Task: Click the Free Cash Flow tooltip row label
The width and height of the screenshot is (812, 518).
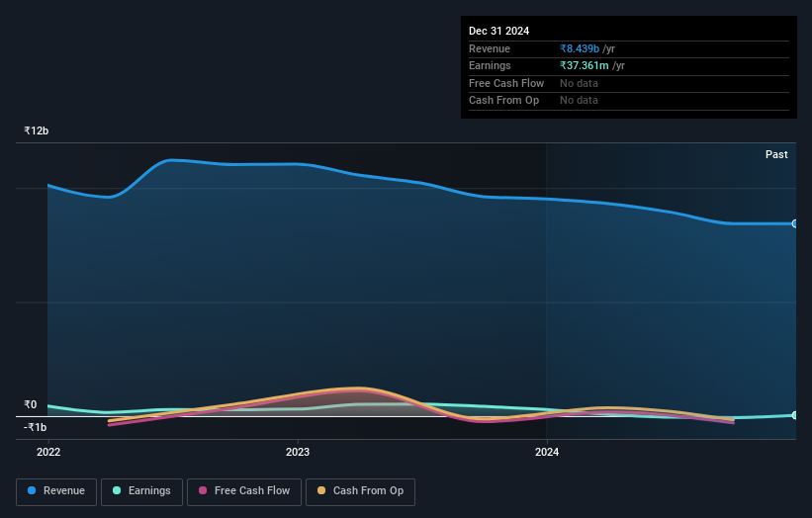Action: (x=506, y=83)
